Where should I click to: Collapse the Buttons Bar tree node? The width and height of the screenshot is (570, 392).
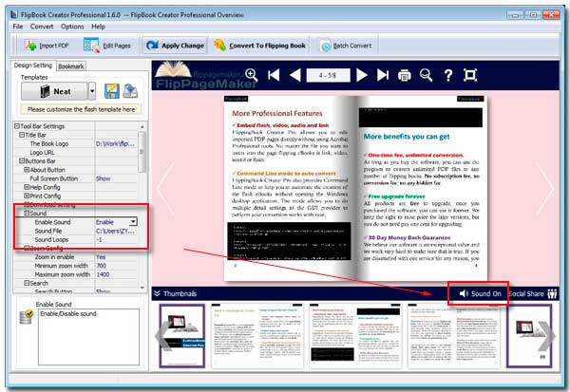(x=22, y=161)
